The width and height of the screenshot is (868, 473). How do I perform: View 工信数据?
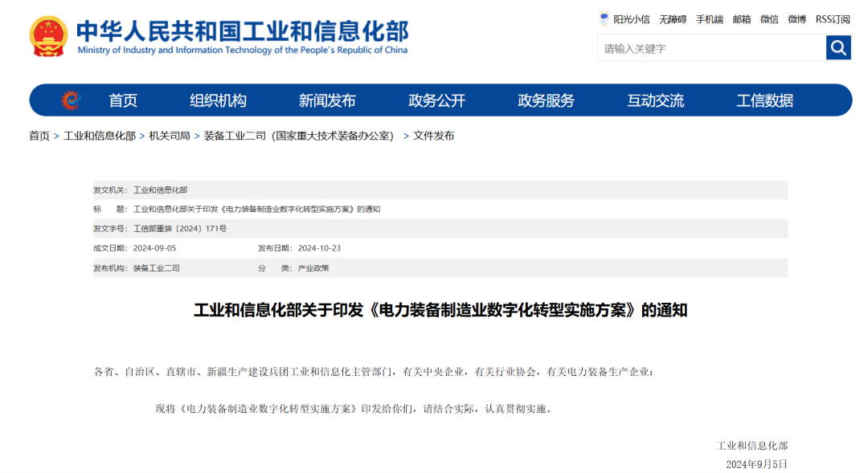pyautogui.click(x=765, y=100)
